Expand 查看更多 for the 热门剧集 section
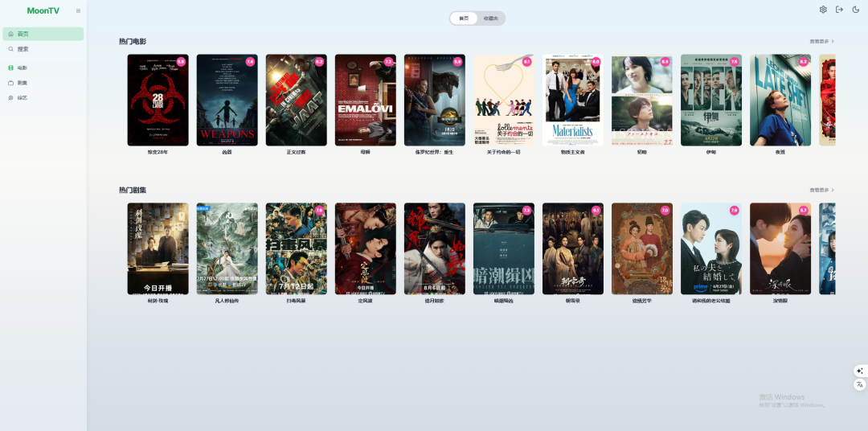The width and height of the screenshot is (868, 431). pyautogui.click(x=821, y=191)
